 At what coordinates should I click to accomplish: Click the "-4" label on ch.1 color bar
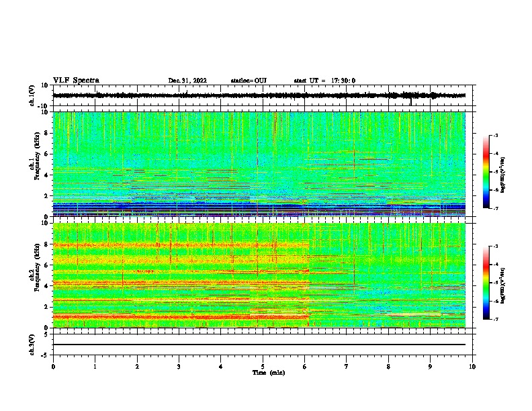pos(495,154)
